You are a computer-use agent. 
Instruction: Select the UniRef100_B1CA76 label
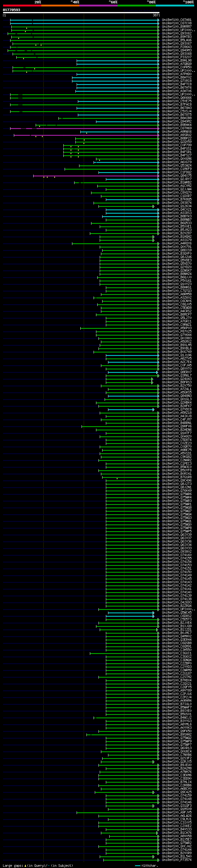pos(177,833)
